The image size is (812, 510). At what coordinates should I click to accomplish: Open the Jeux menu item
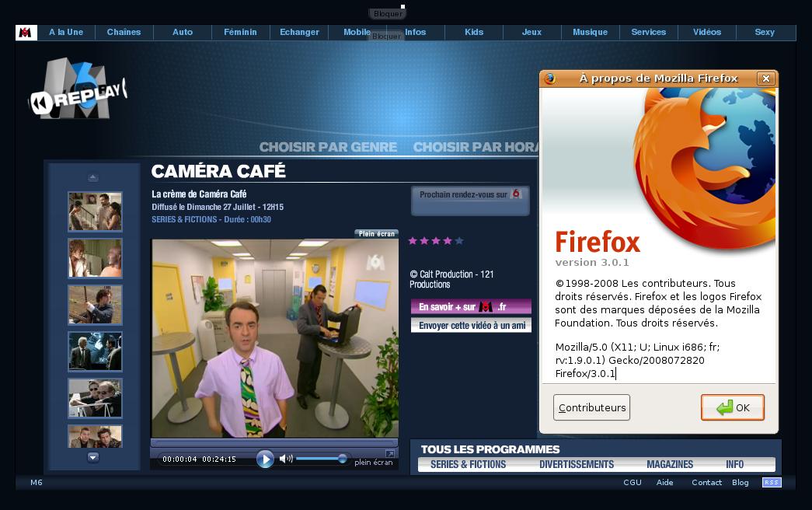(531, 32)
